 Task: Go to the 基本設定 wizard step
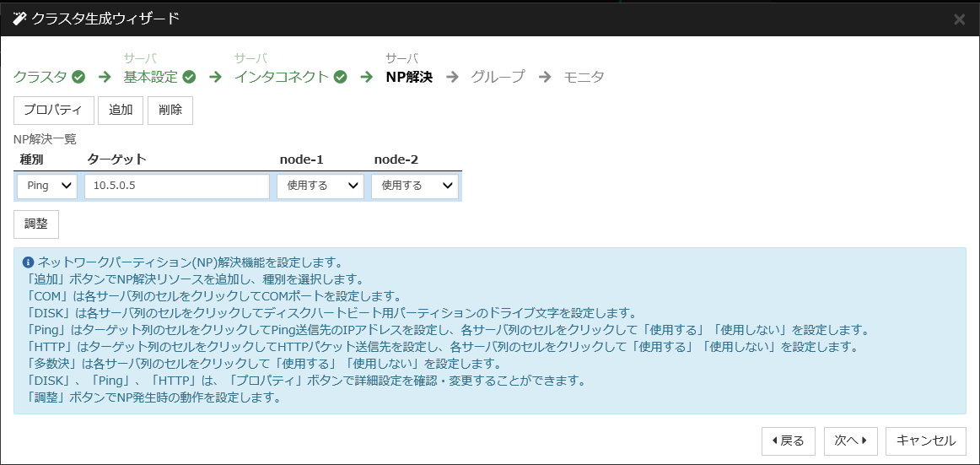pos(151,77)
